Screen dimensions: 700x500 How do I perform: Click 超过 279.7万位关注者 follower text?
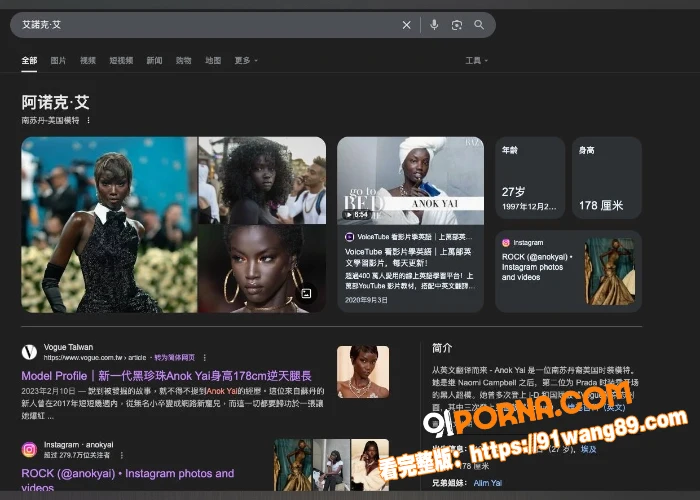(76, 455)
